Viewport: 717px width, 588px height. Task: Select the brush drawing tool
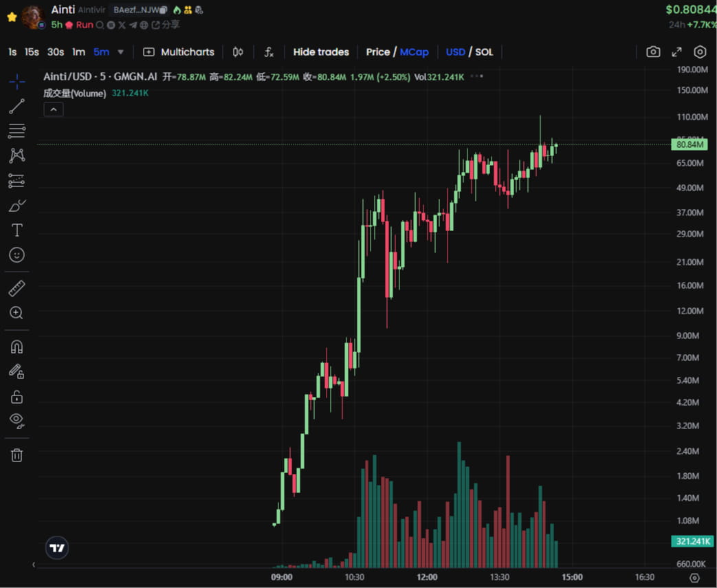pos(16,206)
